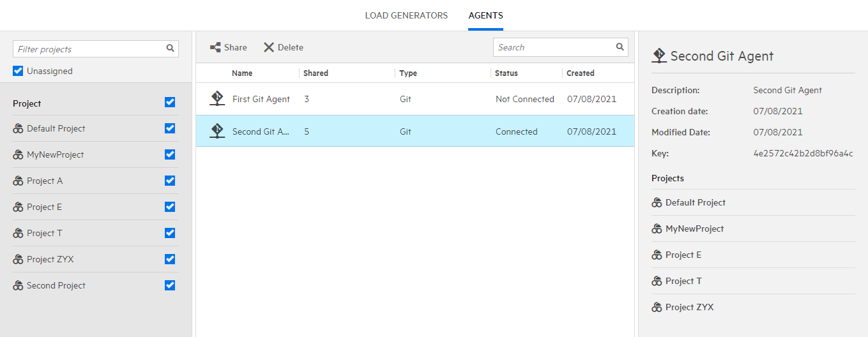Disable the Project T checkbox
The height and width of the screenshot is (337, 868).
pyautogui.click(x=170, y=233)
